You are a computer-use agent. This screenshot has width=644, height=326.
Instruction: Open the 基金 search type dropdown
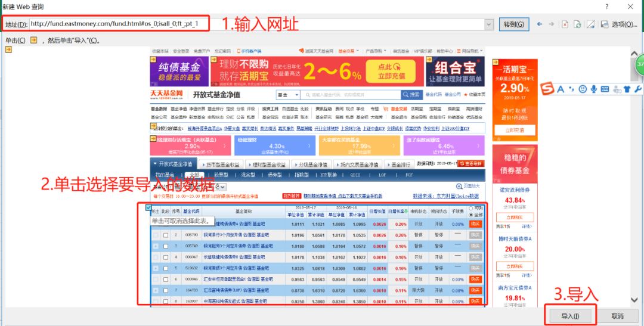pyautogui.click(x=287, y=95)
